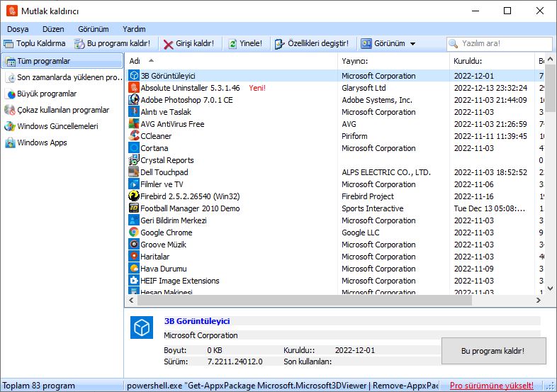Open the Yardım menu
Screen dimensions: 557x392
click(134, 29)
